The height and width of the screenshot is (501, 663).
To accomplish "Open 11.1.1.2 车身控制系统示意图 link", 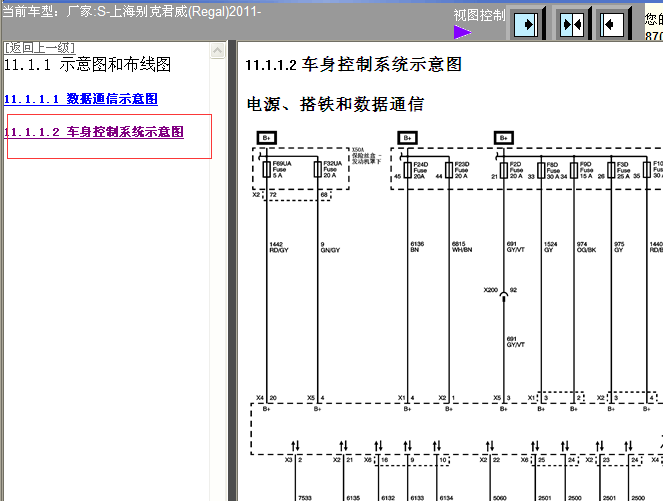I will (x=94, y=132).
